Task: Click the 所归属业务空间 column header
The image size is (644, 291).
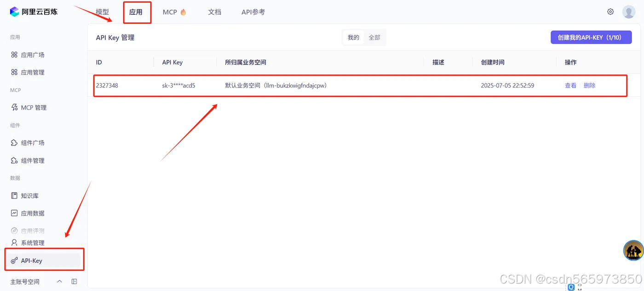Action: 246,62
